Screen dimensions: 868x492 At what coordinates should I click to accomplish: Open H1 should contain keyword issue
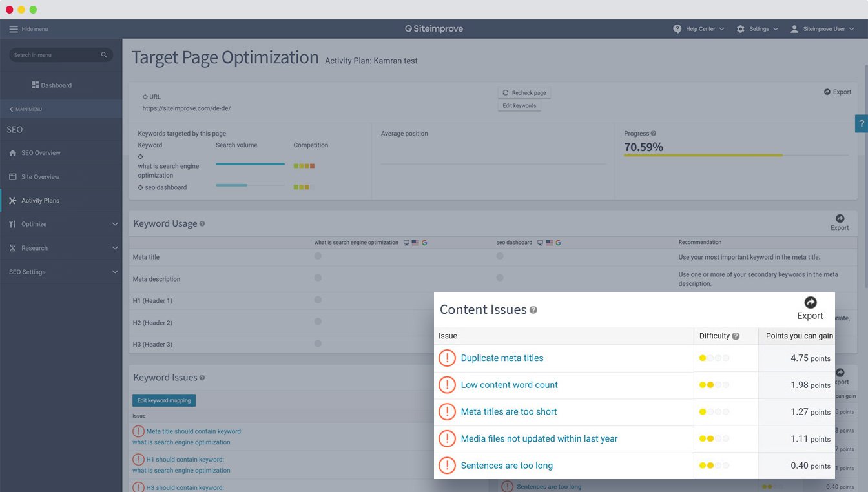pyautogui.click(x=181, y=465)
